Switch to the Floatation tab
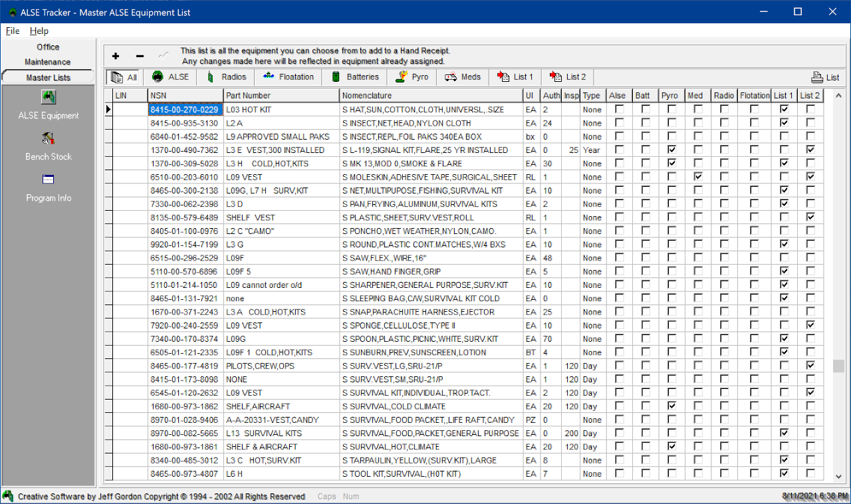 pyautogui.click(x=288, y=77)
